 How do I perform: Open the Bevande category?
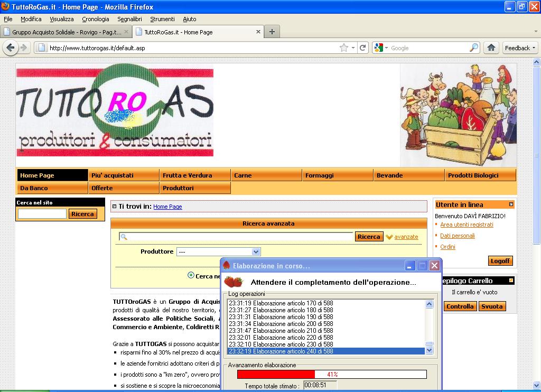tap(409, 175)
